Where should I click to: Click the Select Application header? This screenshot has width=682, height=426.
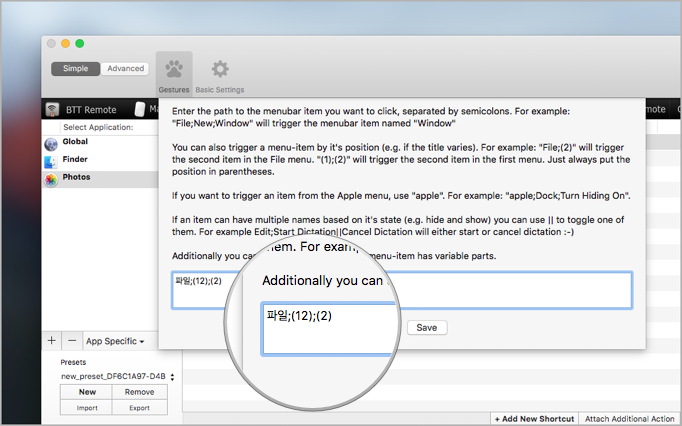[x=98, y=127]
